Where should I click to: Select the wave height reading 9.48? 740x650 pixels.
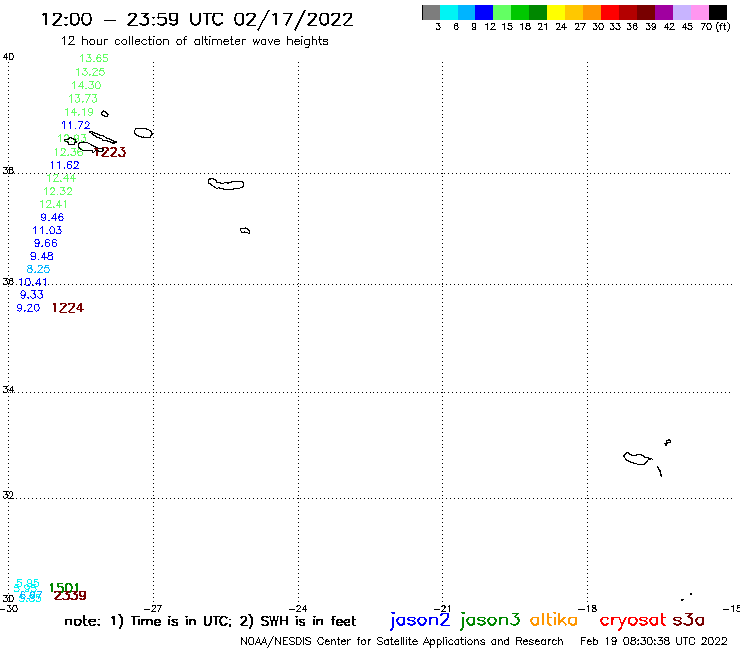coord(42,256)
